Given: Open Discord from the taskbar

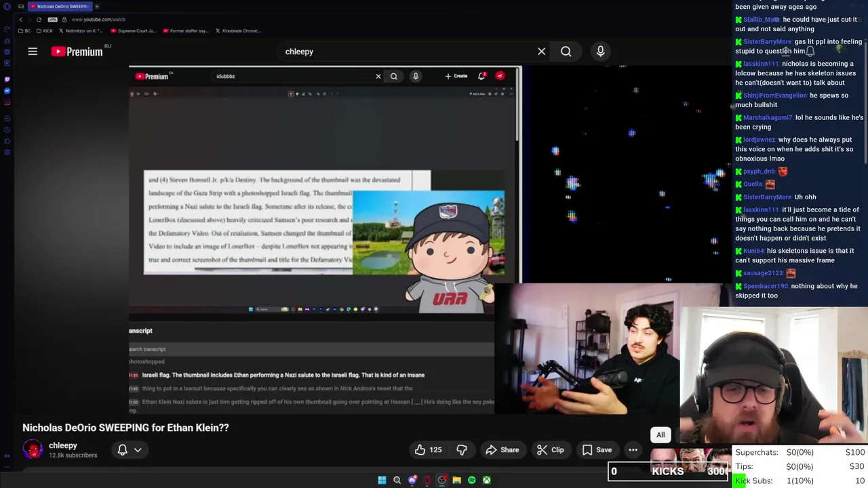Looking at the screenshot, I should pyautogui.click(x=412, y=481).
